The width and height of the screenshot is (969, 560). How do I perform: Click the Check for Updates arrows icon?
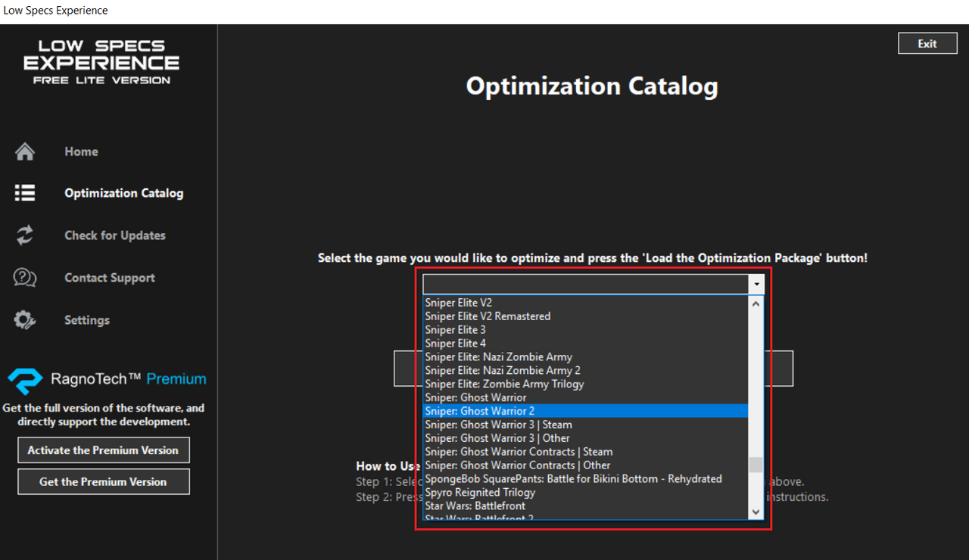coord(25,235)
